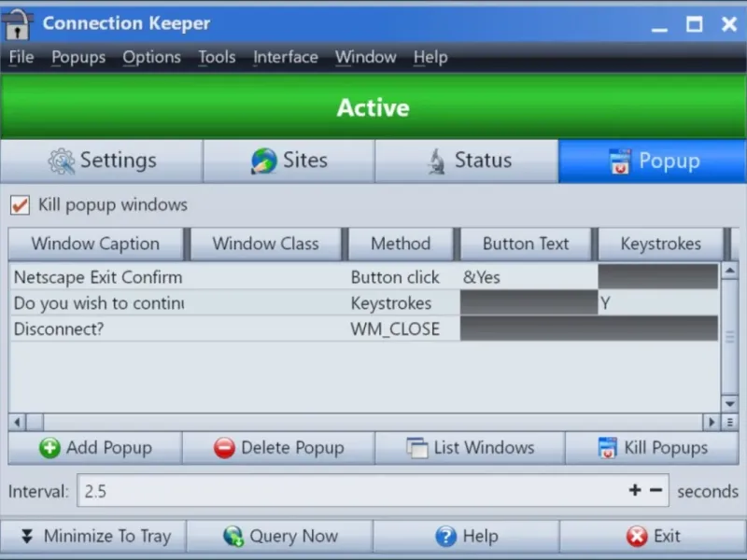Screen dimensions: 747x560
Task: Open the Options menu
Action: pos(151,57)
